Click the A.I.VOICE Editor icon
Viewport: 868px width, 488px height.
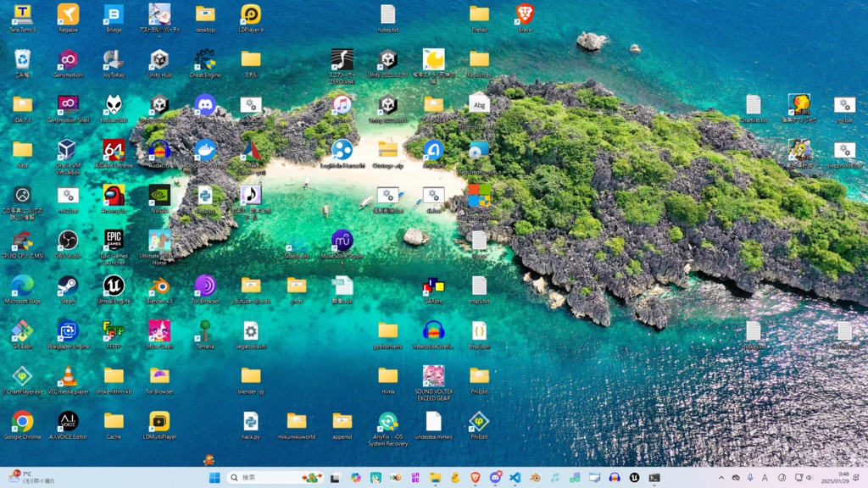[68, 425]
